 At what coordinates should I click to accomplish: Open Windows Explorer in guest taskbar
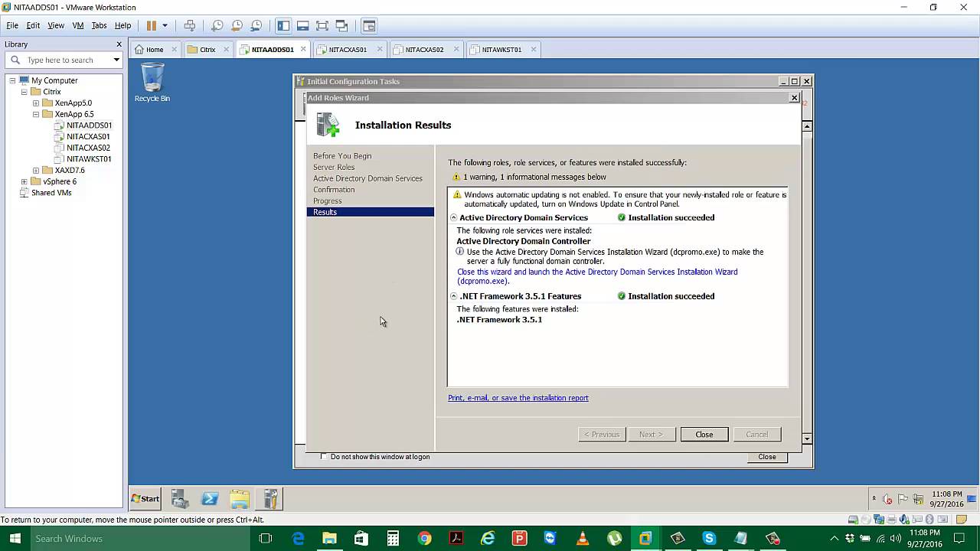(240, 499)
